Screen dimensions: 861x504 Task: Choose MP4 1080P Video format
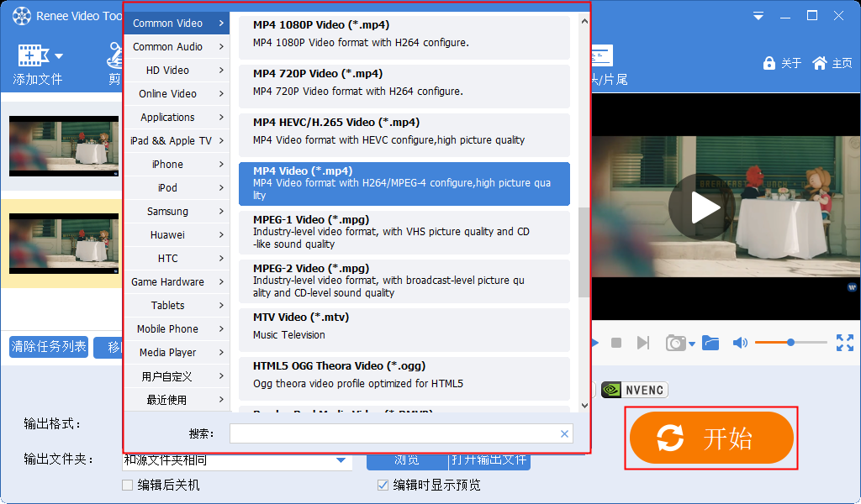pyautogui.click(x=404, y=37)
